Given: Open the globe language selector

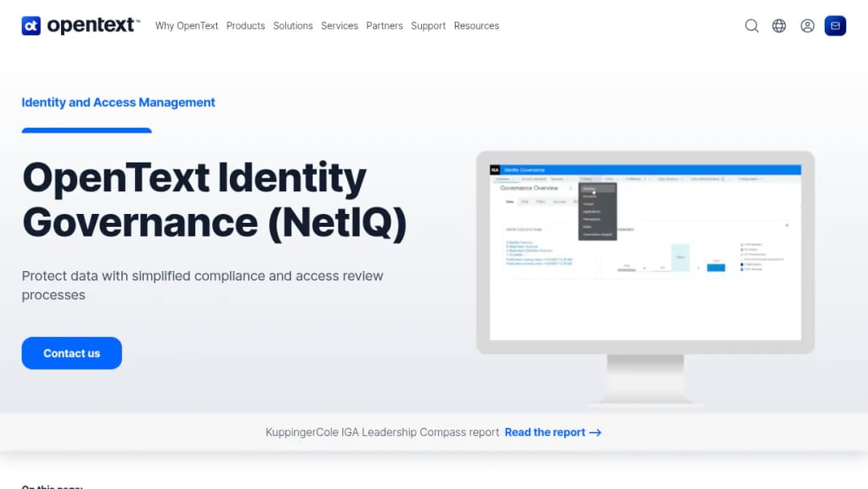Looking at the screenshot, I should pos(779,26).
